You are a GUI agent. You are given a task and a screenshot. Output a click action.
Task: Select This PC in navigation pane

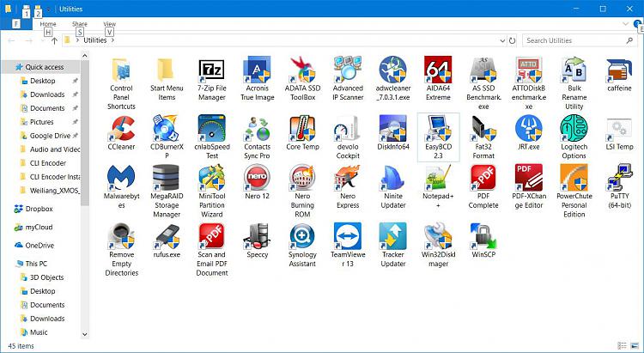31,264
